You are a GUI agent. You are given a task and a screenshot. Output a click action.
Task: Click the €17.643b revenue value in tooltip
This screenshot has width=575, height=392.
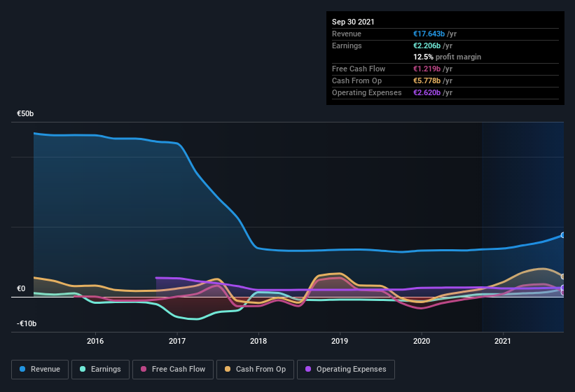pyautogui.click(x=429, y=34)
